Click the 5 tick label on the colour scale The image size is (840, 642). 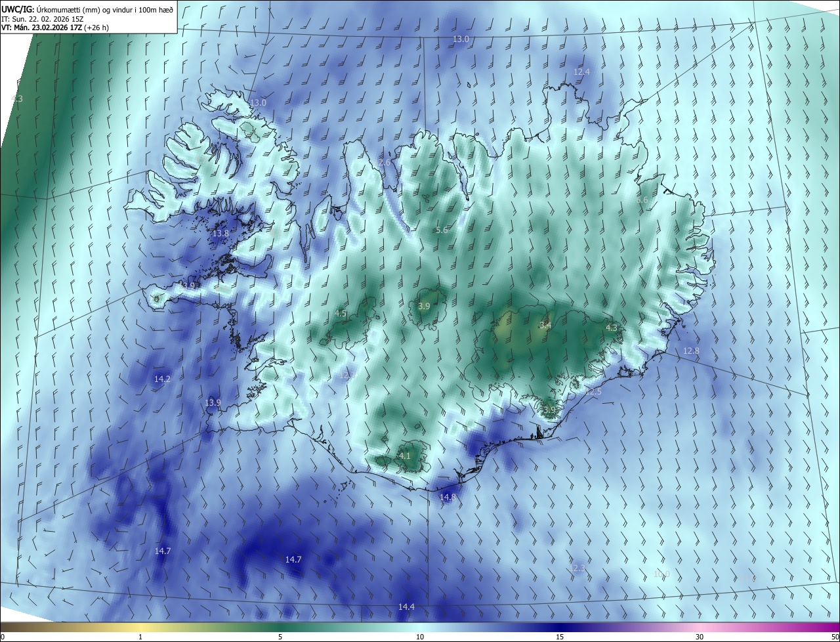[280, 637]
